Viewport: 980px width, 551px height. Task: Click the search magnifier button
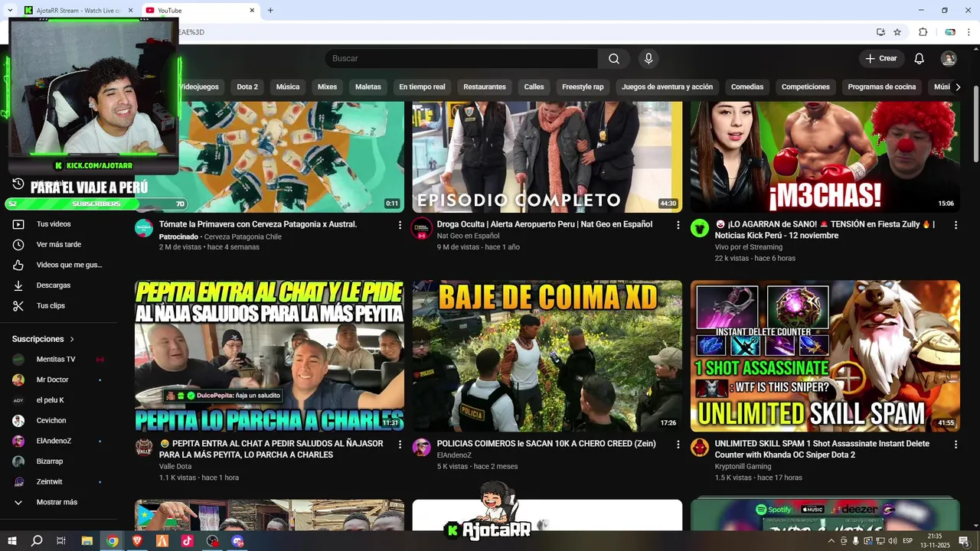point(614,59)
